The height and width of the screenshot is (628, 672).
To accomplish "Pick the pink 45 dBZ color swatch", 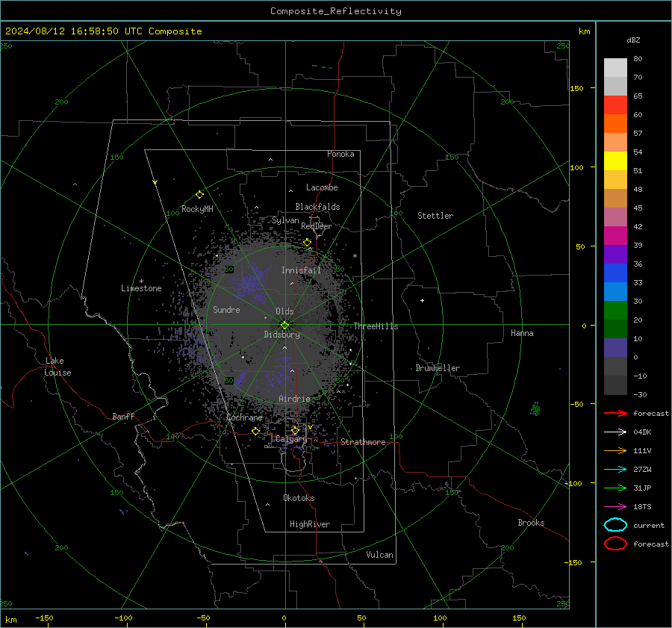I will coord(615,217).
